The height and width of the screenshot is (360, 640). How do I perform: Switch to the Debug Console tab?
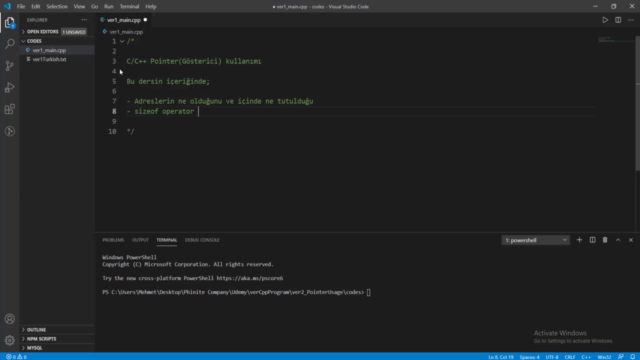[202, 240]
